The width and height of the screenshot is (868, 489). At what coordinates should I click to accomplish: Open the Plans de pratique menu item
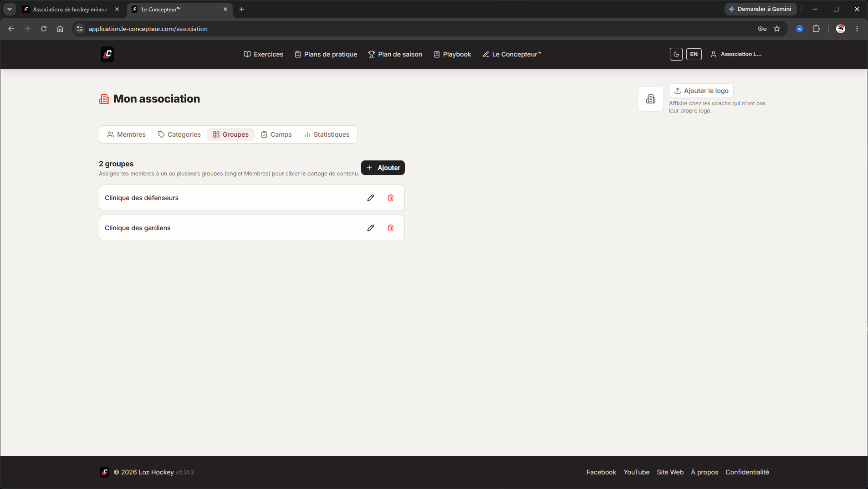point(326,54)
